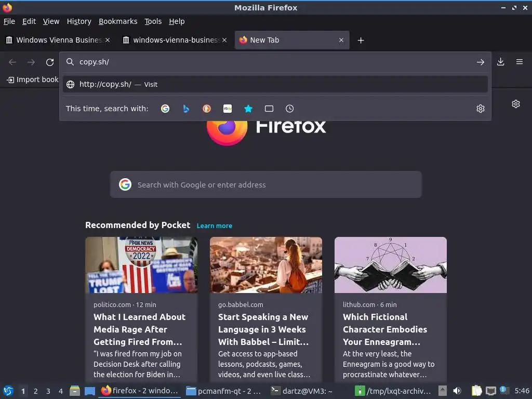532x399 pixels.
Task: Switch to workspace 3
Action: pyautogui.click(x=48, y=391)
